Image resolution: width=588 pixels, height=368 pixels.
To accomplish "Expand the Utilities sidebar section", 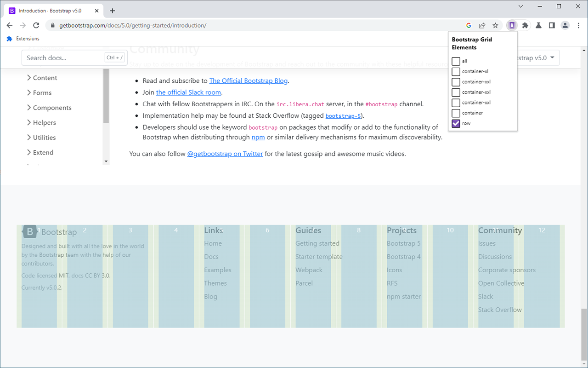I will point(41,138).
